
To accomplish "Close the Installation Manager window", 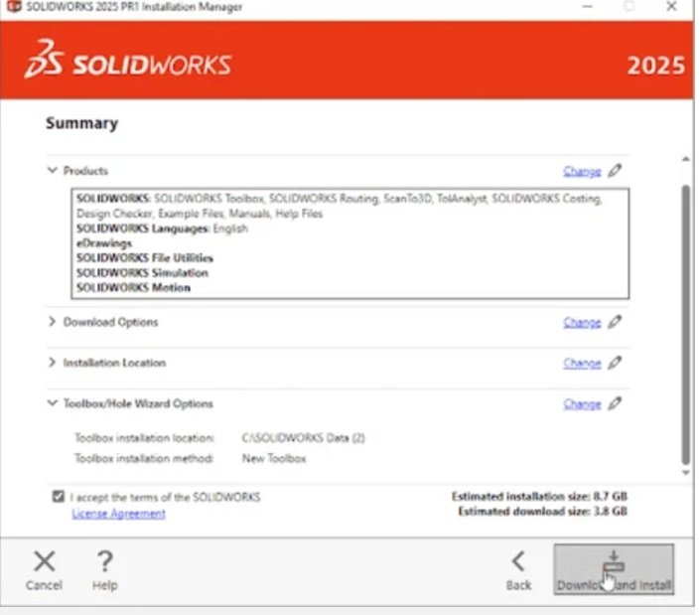I will click(x=671, y=6).
